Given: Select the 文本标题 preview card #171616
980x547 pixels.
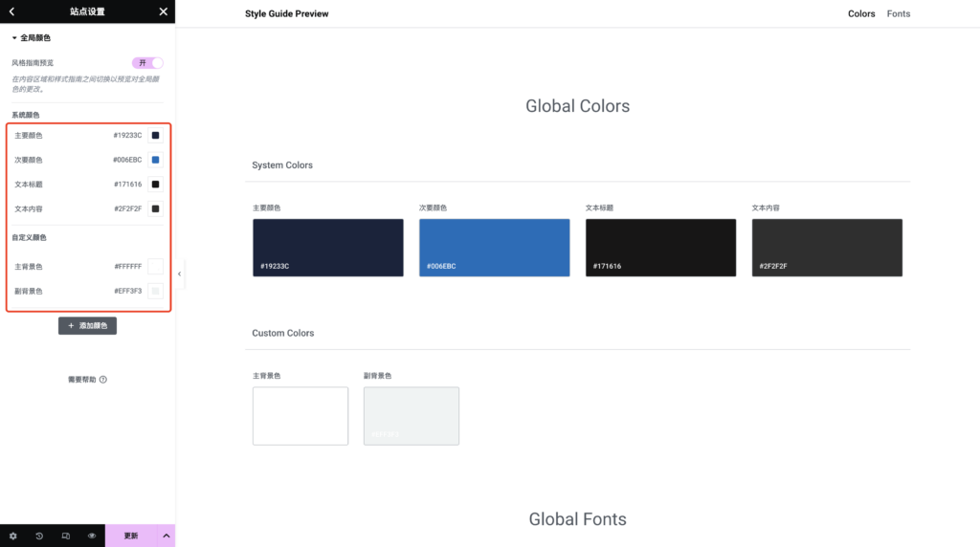Looking at the screenshot, I should (x=660, y=248).
